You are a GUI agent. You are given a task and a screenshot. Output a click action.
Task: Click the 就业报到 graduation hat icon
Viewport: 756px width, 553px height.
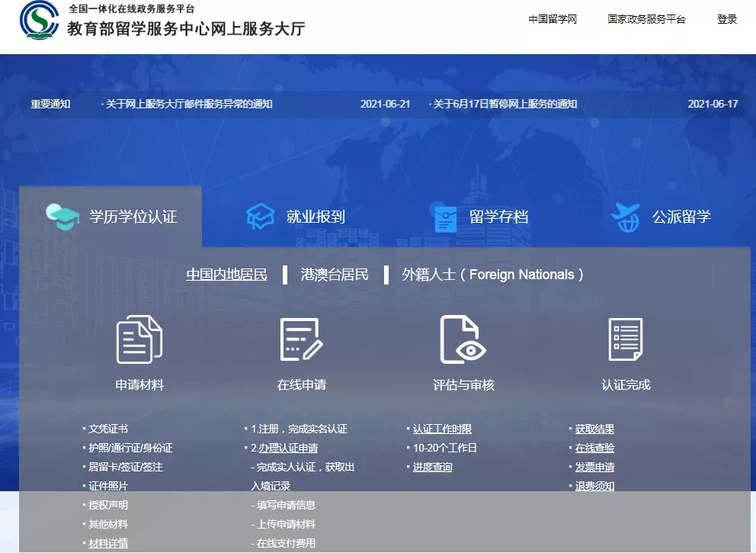tap(260, 217)
